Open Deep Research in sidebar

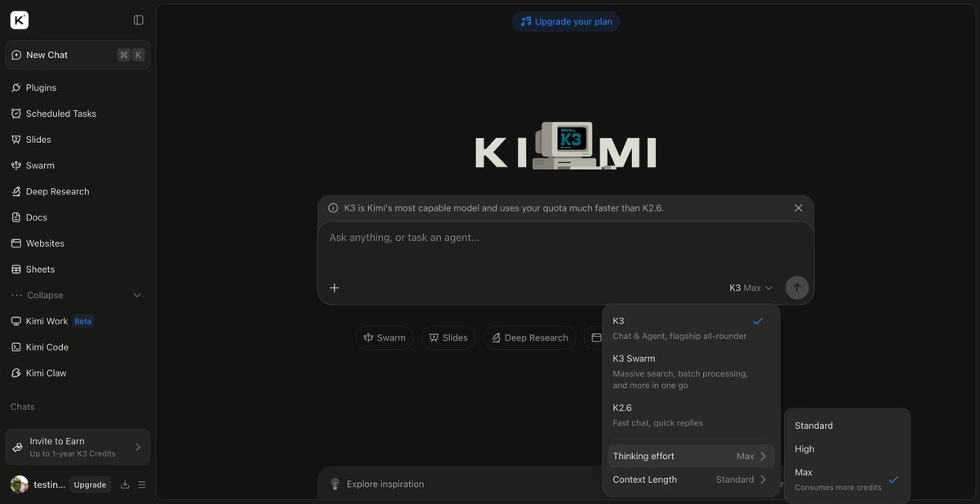pos(78,191)
